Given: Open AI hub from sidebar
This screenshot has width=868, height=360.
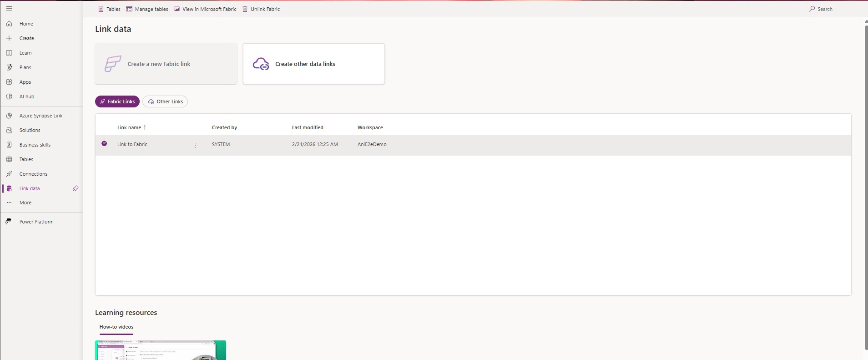Looking at the screenshot, I should [x=27, y=96].
